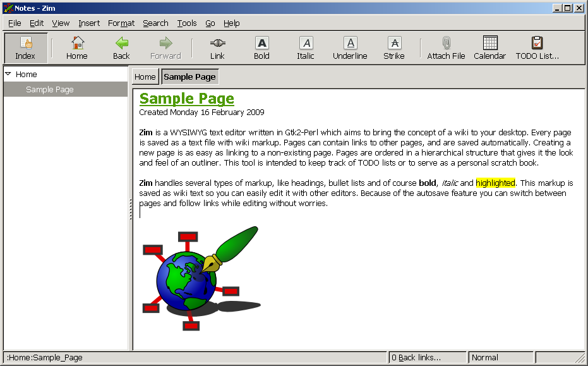This screenshot has height=366, width=588.
Task: Click the yellow highlighted word
Action: point(495,183)
